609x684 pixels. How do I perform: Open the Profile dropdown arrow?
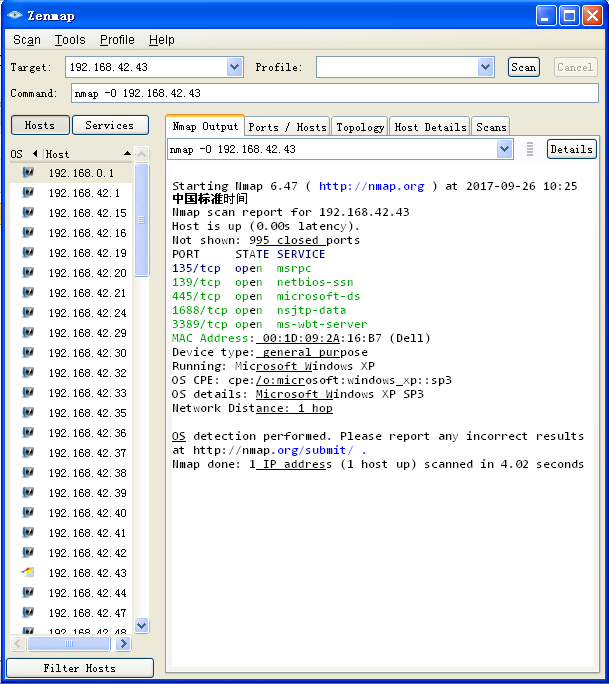click(486, 67)
